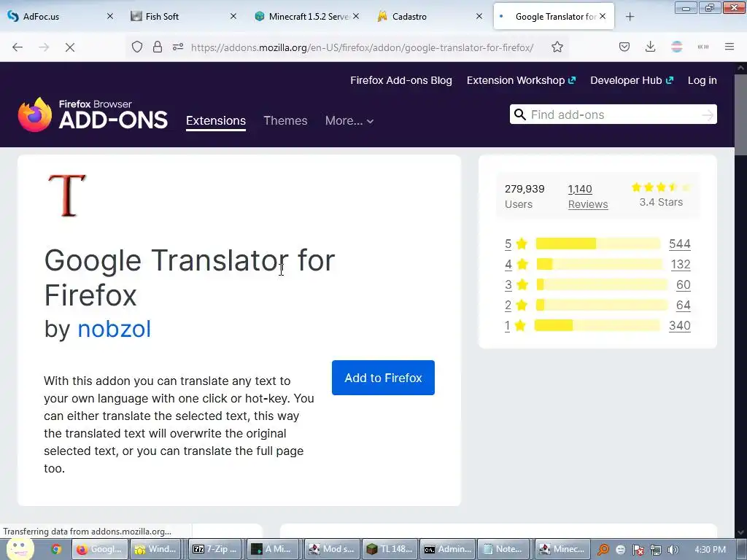This screenshot has height=560, width=747.
Task: Save page to Pocket icon
Action: [x=624, y=47]
